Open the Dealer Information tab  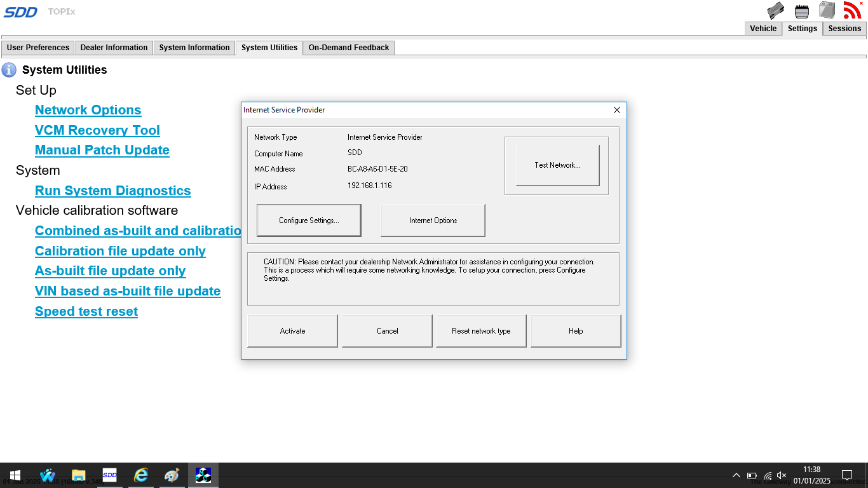click(x=114, y=48)
